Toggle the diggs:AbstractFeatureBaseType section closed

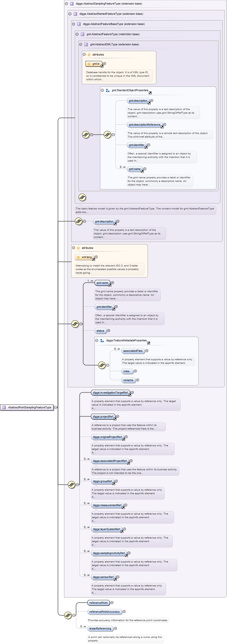tap(73, 24)
